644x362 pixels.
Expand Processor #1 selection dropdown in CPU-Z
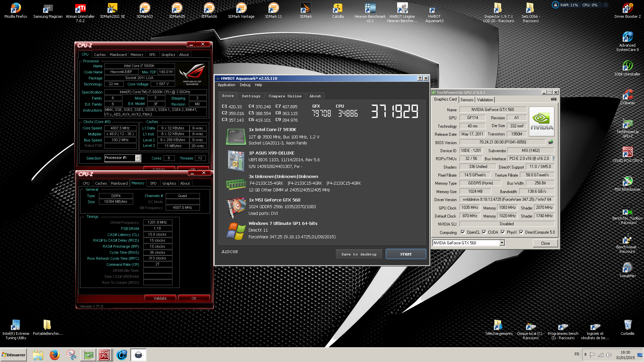click(x=138, y=158)
